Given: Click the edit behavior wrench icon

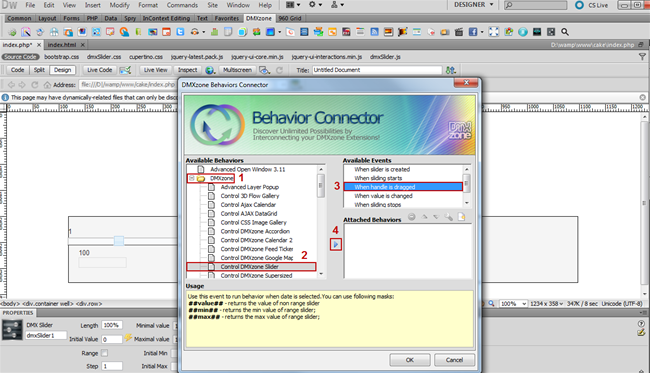Looking at the screenshot, I should (x=449, y=217).
